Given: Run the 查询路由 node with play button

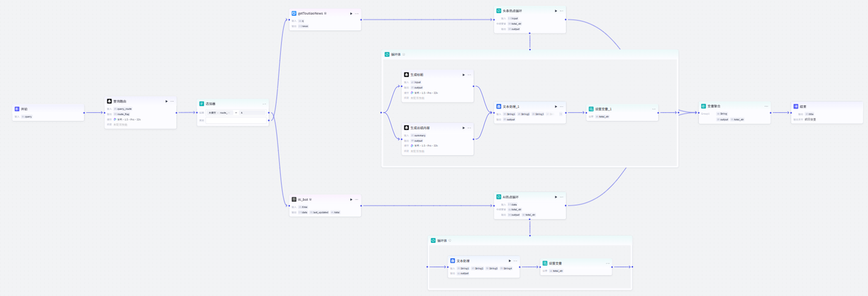Looking at the screenshot, I should point(166,101).
